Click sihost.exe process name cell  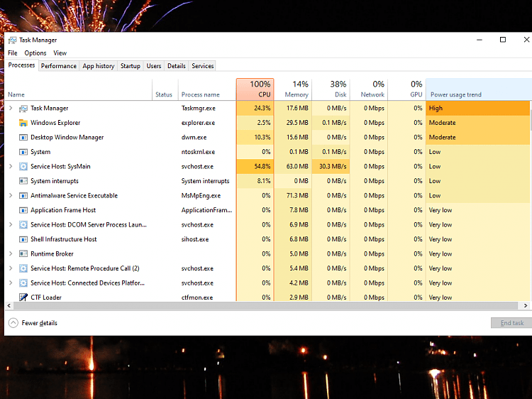click(195, 239)
